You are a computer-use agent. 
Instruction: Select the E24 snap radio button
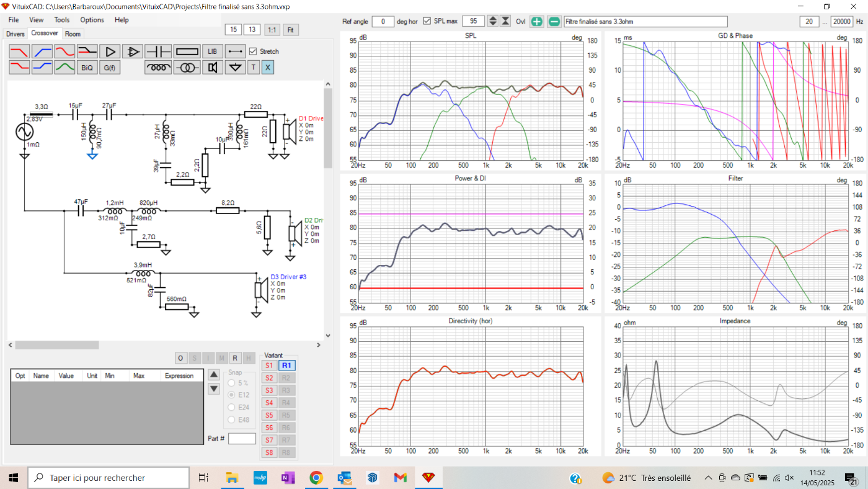(232, 407)
